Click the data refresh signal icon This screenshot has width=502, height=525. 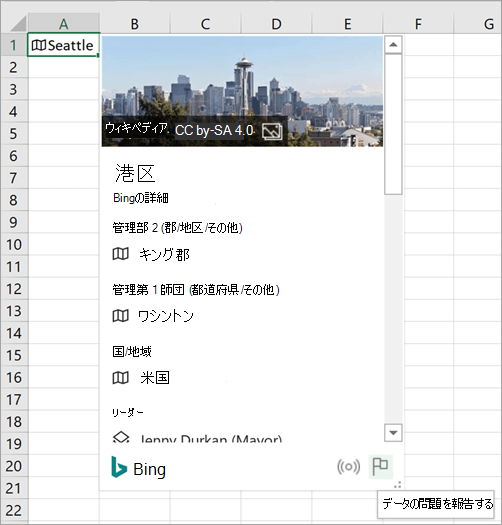349,466
